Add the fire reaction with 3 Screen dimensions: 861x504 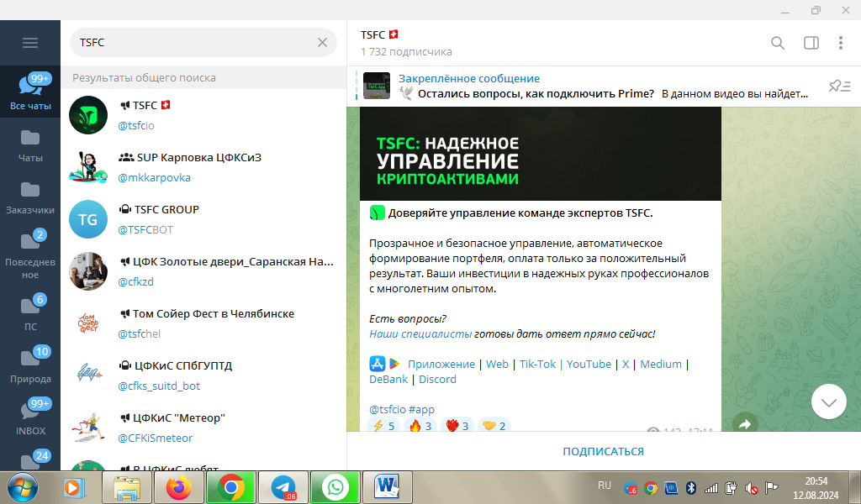(420, 425)
